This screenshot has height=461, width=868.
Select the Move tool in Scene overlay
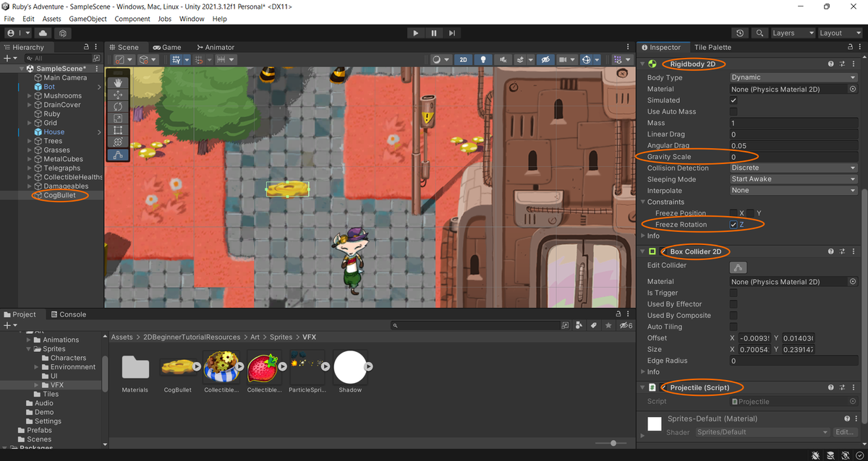pos(118,95)
